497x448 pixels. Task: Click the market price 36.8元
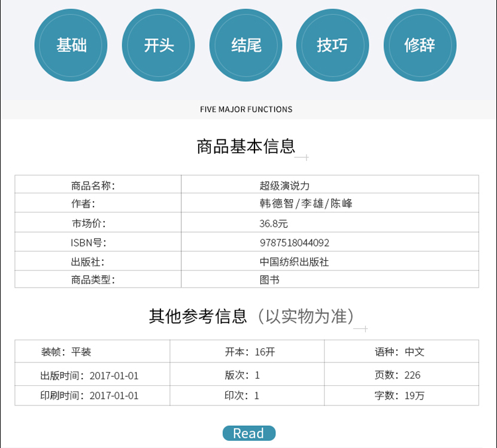pos(274,224)
